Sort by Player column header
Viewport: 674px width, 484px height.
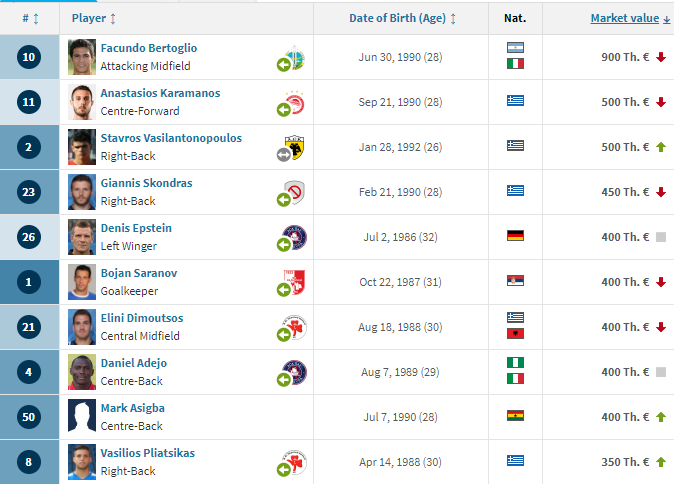pyautogui.click(x=94, y=18)
